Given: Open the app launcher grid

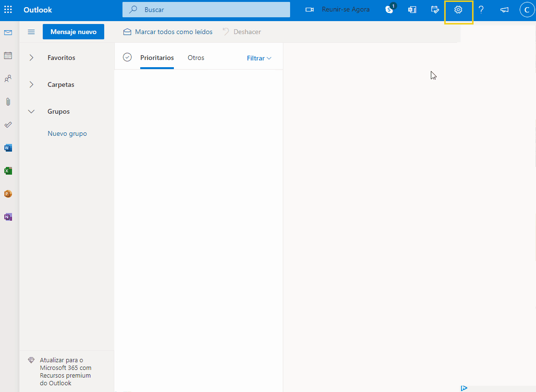Looking at the screenshot, I should tap(8, 10).
